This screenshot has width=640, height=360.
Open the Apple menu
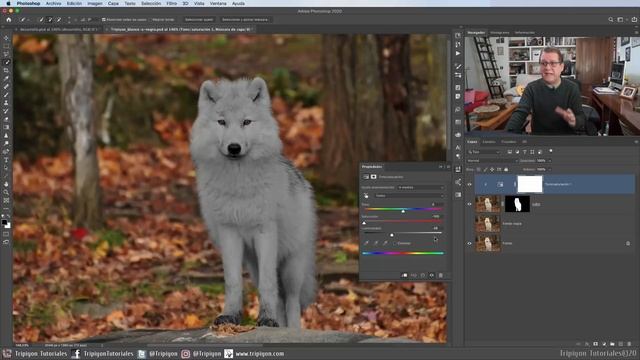[8, 3]
